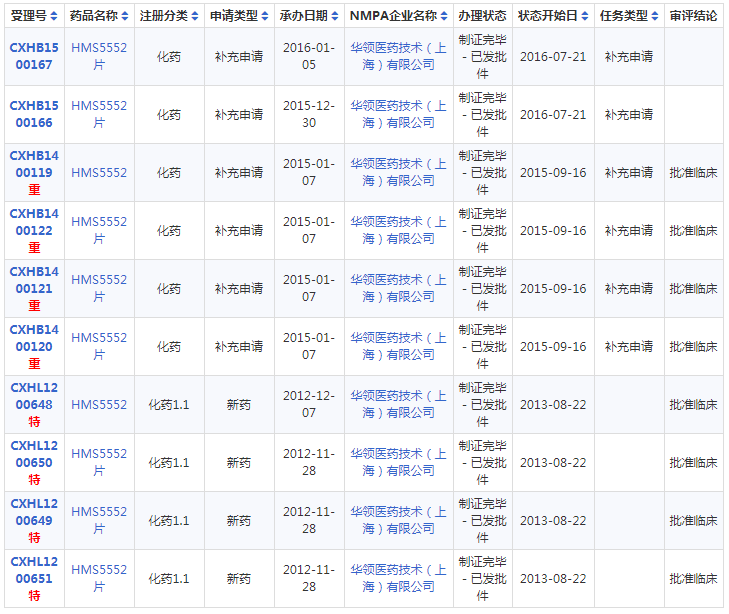Open acceptance number CXHL1200649
The height and width of the screenshot is (614, 729).
[34, 512]
